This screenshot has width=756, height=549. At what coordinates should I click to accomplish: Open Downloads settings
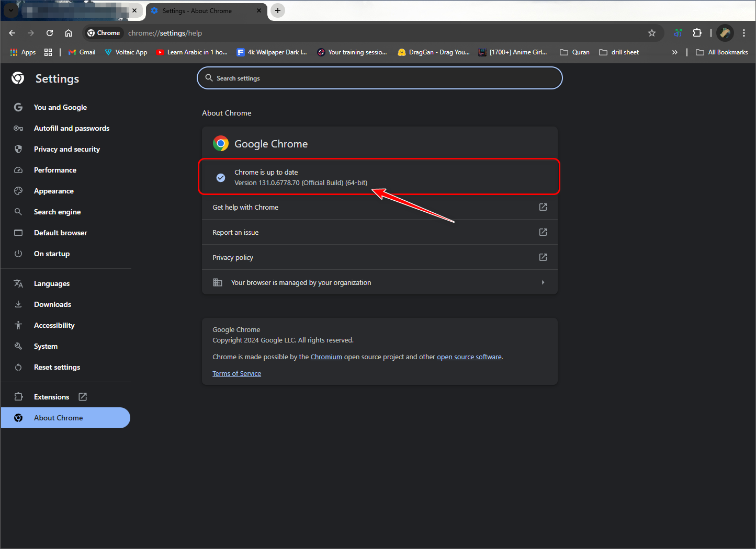[x=52, y=304]
